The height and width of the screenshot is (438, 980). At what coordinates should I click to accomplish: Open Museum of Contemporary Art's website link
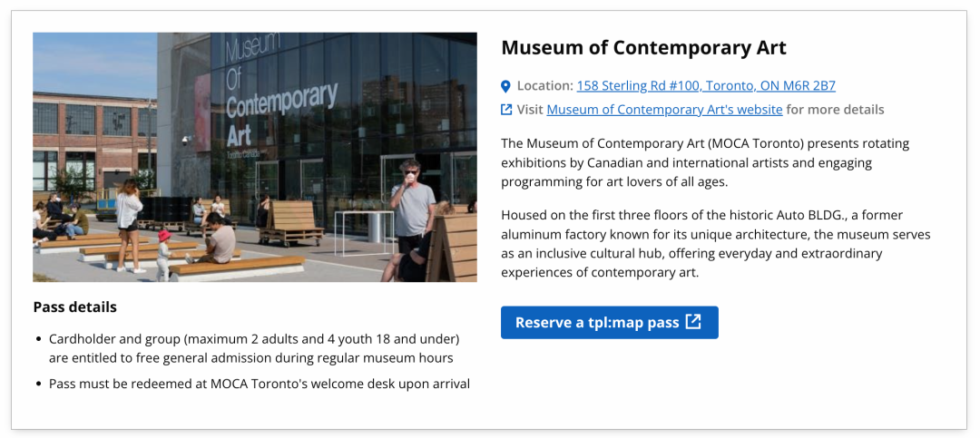[x=664, y=110]
